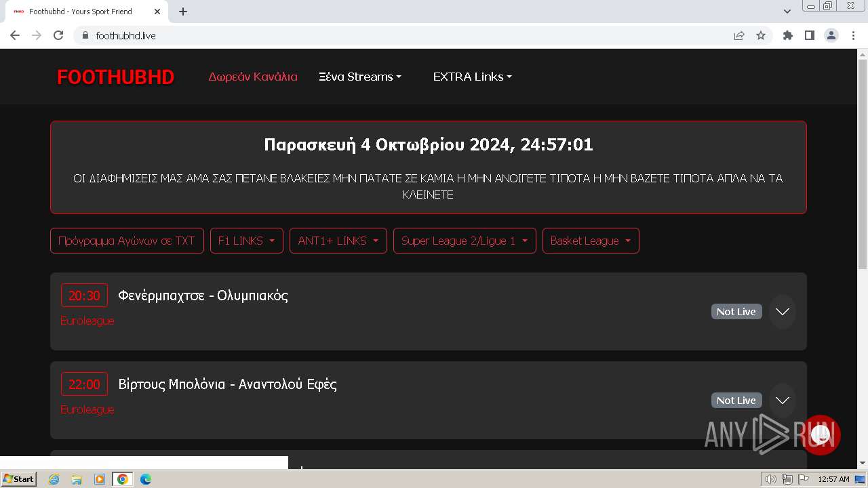
Task: Launch Internet Explorer from taskbar
Action: click(54, 479)
